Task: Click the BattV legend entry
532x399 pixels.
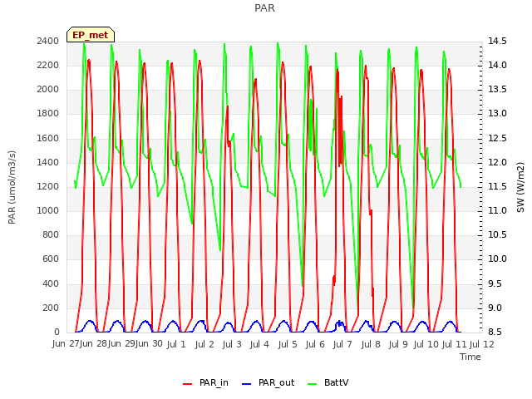Action: click(x=328, y=383)
